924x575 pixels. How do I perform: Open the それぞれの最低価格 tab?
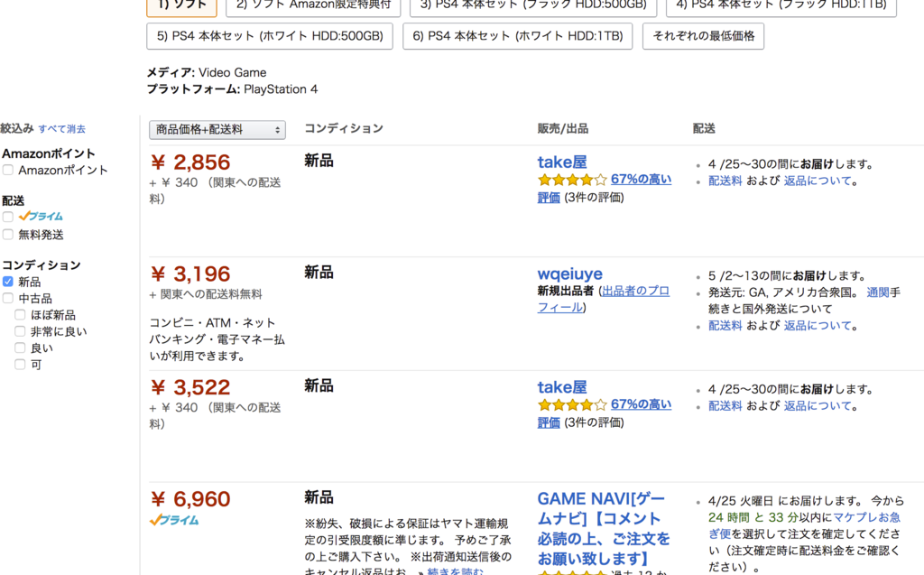point(704,36)
